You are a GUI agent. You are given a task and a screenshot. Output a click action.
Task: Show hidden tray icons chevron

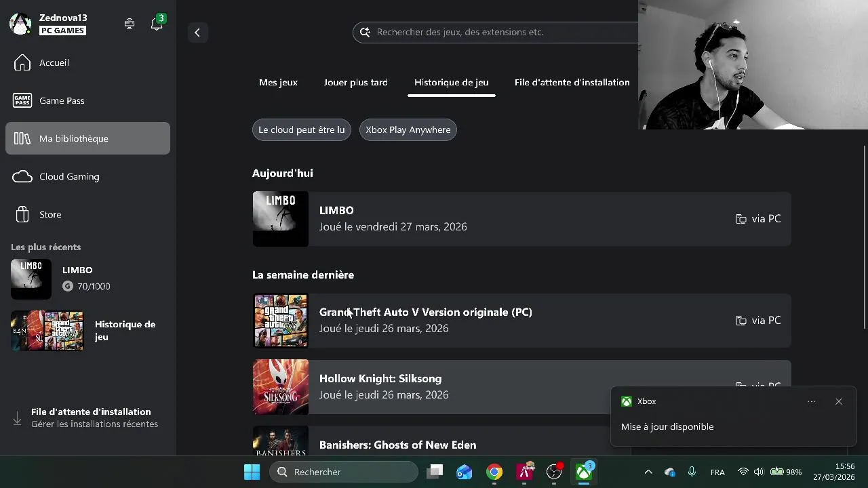click(x=648, y=472)
